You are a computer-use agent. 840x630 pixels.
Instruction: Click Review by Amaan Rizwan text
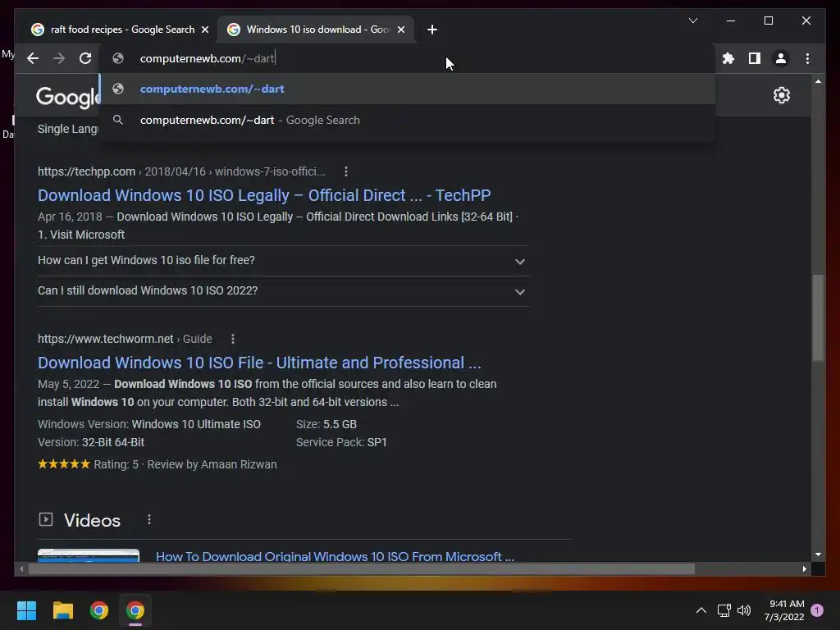tap(212, 464)
